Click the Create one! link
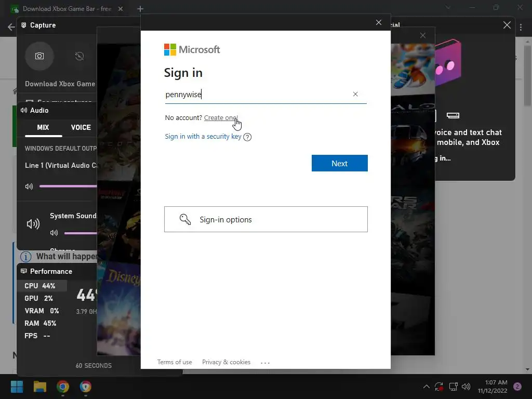This screenshot has width=532, height=399. point(221,118)
